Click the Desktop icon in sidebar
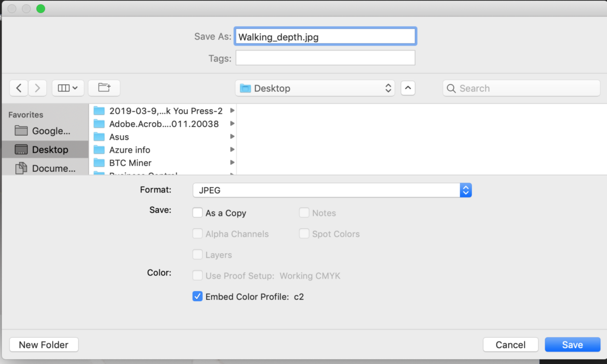 click(21, 149)
